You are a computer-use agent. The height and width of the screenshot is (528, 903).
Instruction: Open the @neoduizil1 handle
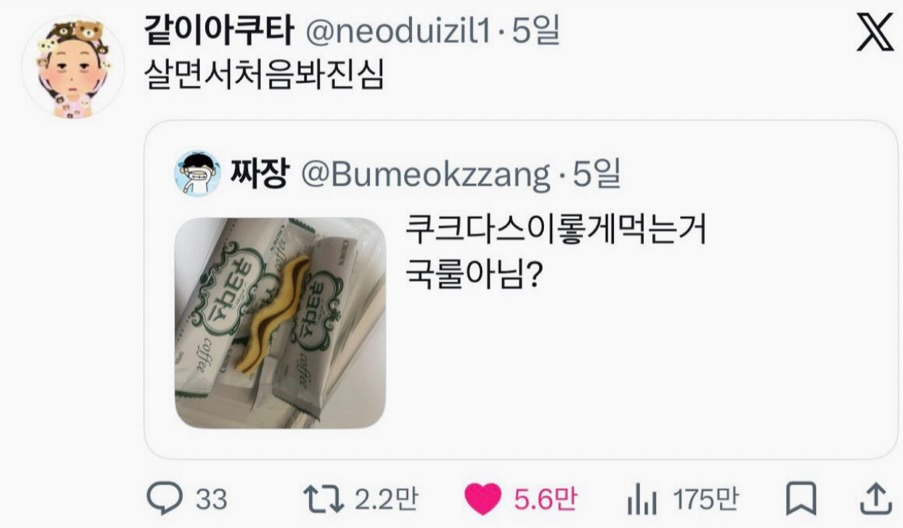tap(398, 31)
